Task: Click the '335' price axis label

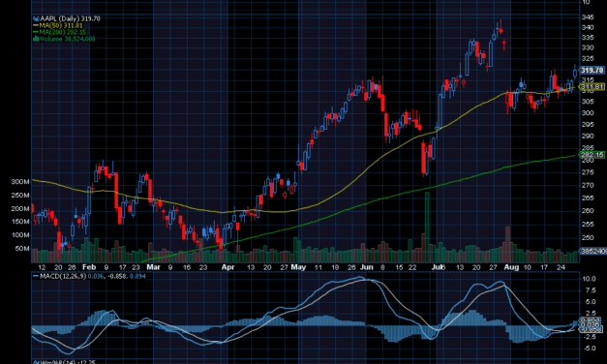Action: pos(588,38)
